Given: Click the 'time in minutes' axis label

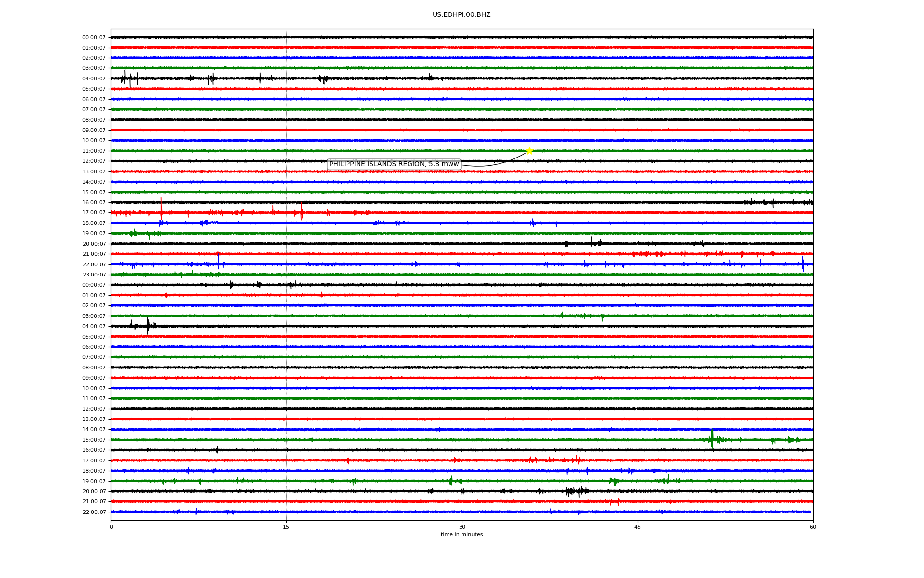Looking at the screenshot, I should (462, 534).
